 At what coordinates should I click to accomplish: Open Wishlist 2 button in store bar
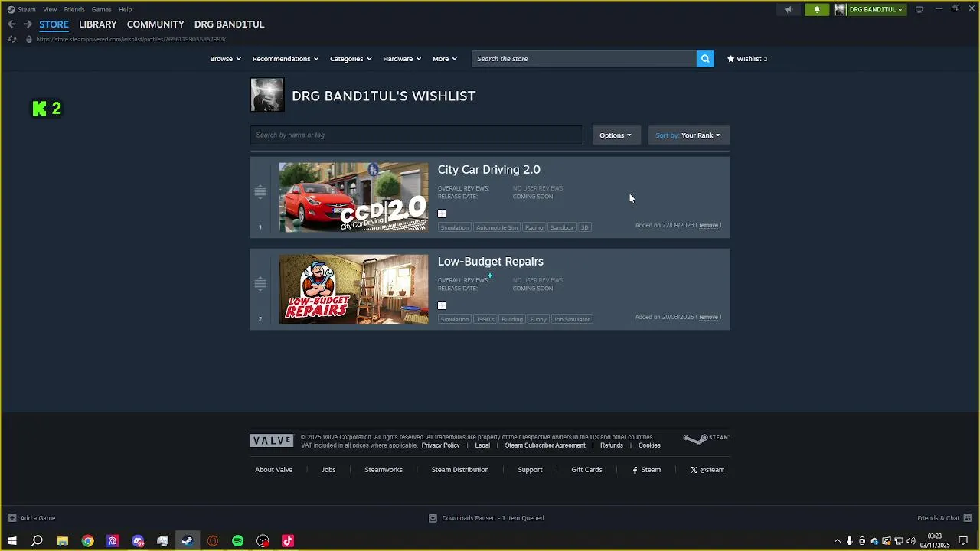(x=746, y=59)
